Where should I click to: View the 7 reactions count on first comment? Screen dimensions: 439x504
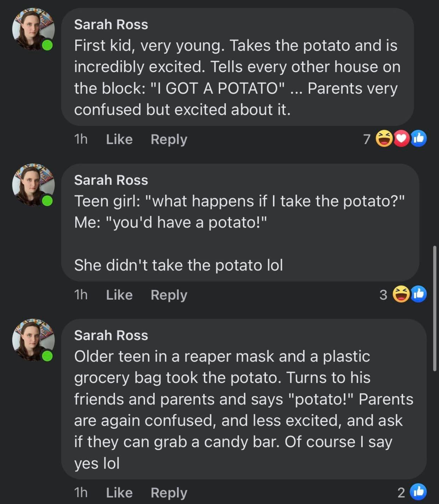(366, 140)
